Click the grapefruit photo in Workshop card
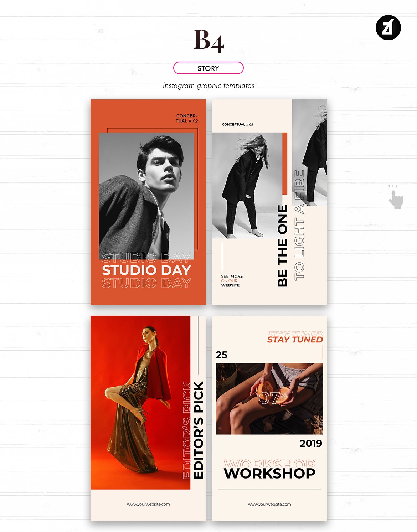417x532 pixels. click(269, 399)
